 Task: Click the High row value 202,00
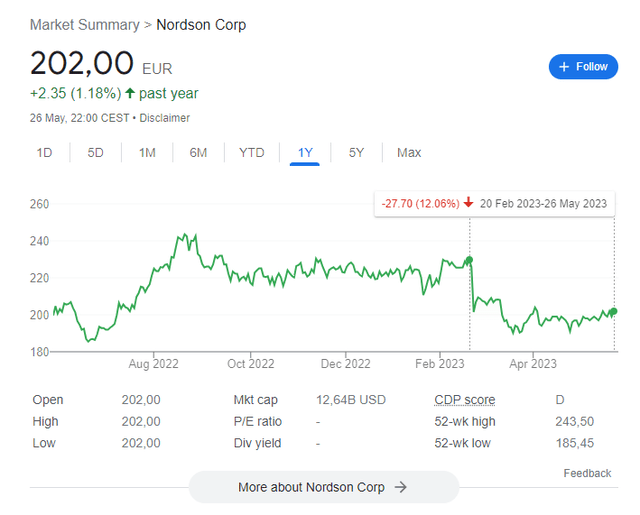click(x=141, y=422)
